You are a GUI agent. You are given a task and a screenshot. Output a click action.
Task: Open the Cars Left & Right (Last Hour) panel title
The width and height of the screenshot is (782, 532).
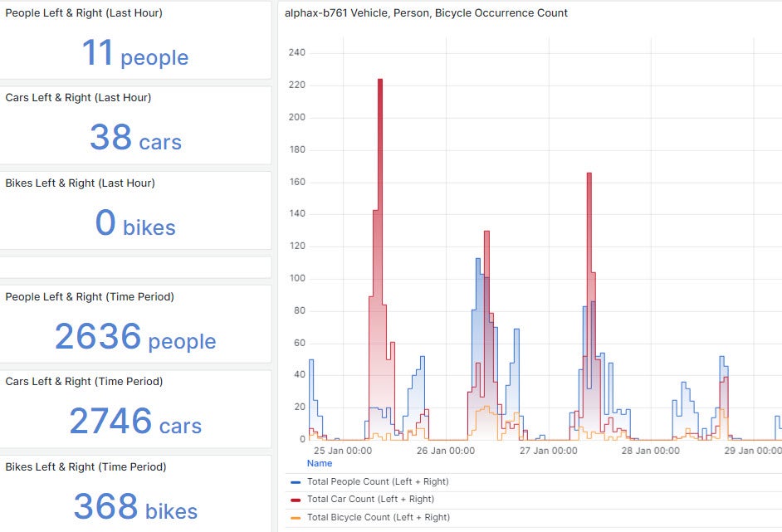pyautogui.click(x=78, y=98)
